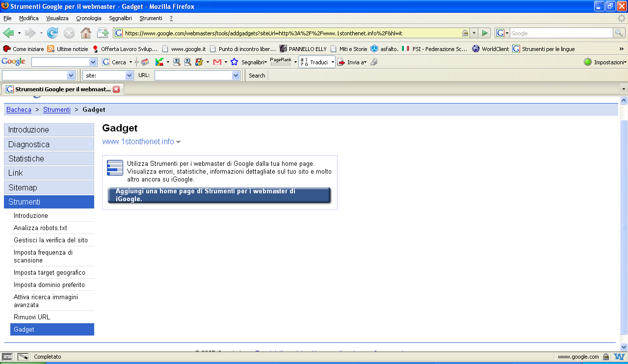Click the Bacheca breadcrumb link
Viewport: 628px width, 364px height.
point(19,109)
